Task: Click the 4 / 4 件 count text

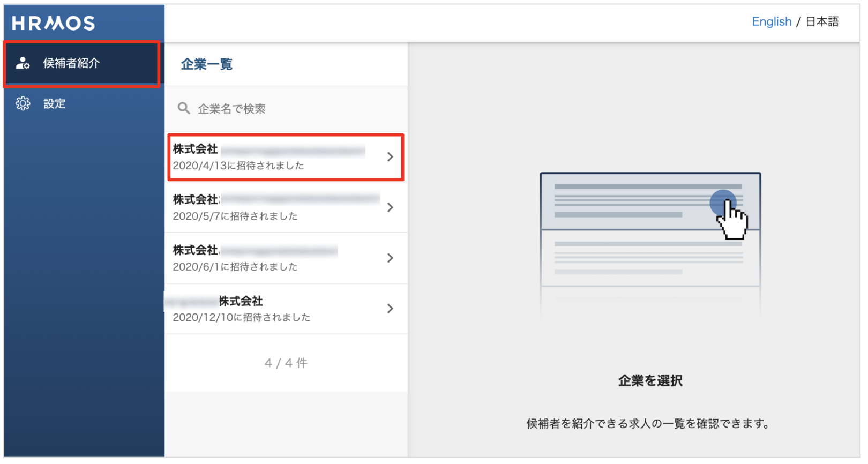Action: click(286, 363)
